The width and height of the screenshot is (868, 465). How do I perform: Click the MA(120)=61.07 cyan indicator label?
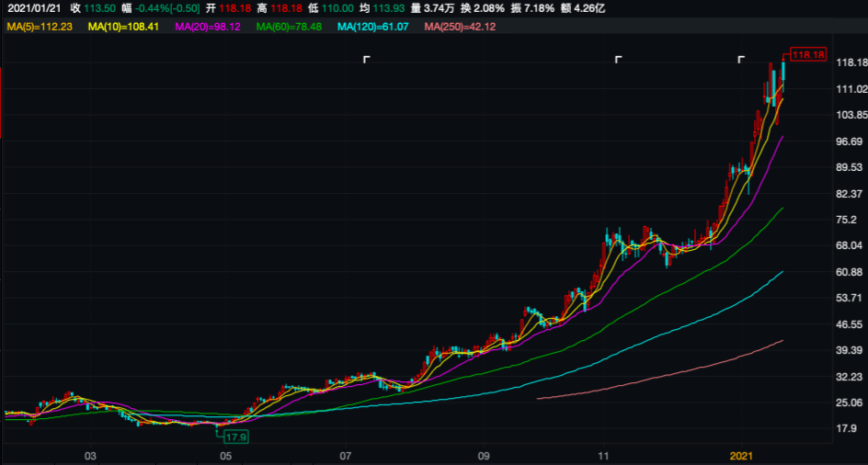pyautogui.click(x=373, y=27)
